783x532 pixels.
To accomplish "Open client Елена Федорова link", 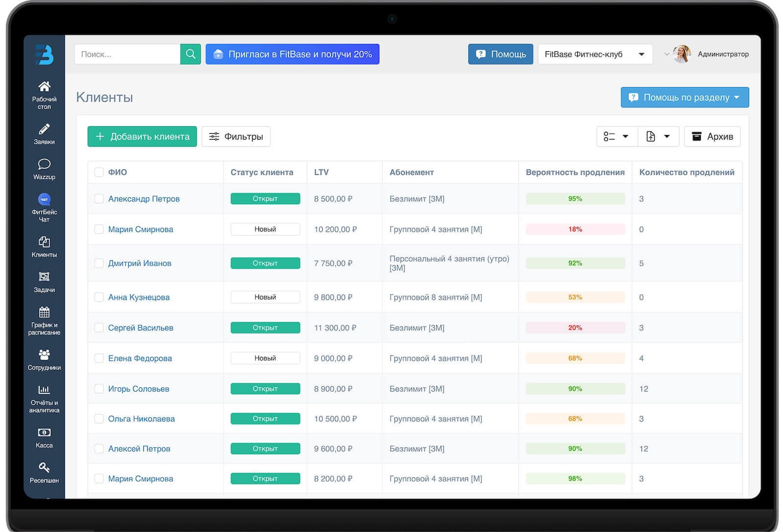I will tap(140, 358).
